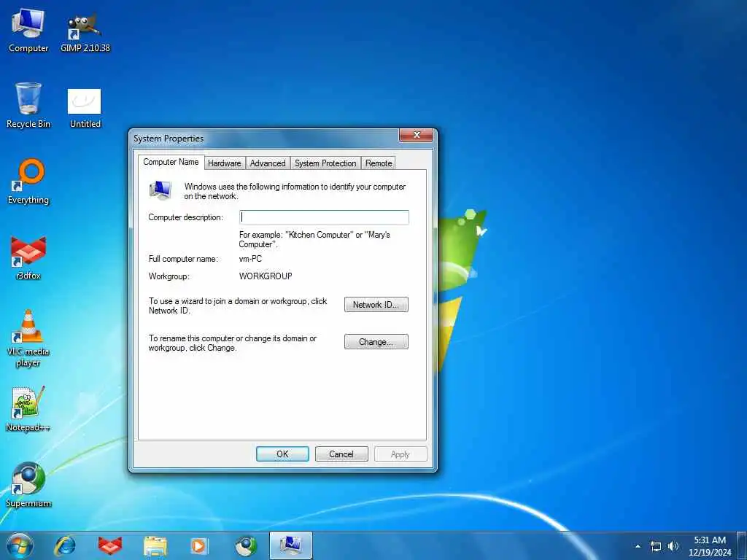This screenshot has width=747, height=560.
Task: Click the Change... button
Action: point(376,342)
